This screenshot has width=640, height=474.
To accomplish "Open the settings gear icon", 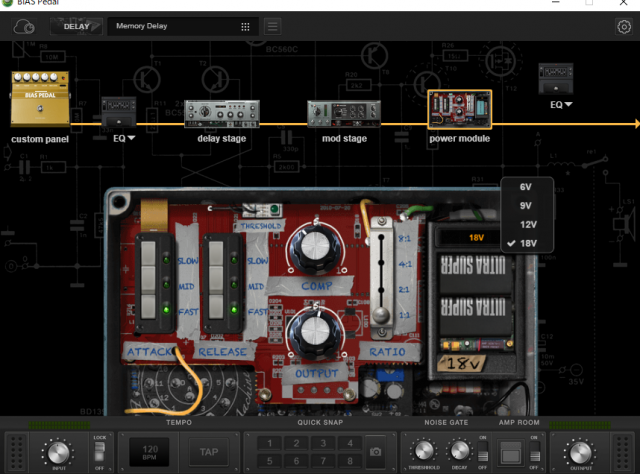I will click(624, 27).
